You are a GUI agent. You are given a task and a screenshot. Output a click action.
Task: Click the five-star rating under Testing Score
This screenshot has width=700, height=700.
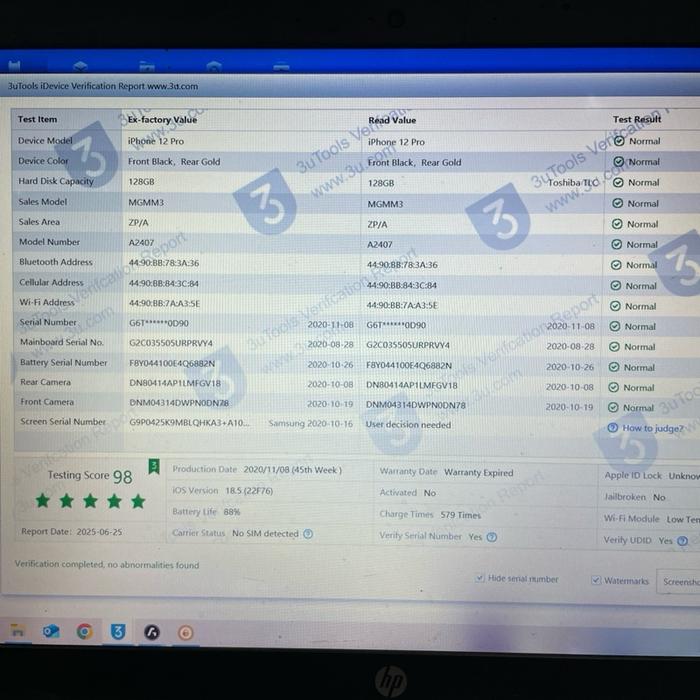coord(90,501)
